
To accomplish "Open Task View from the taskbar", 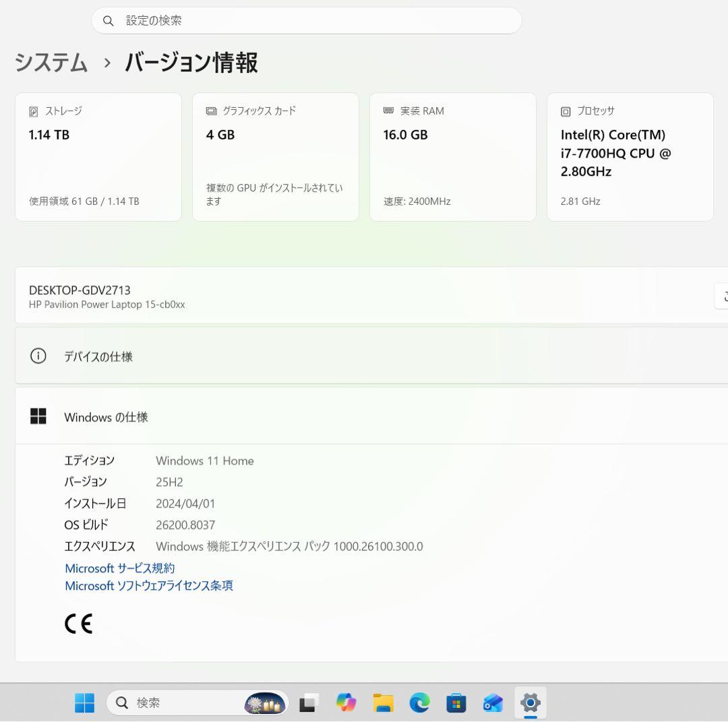I will coord(308,703).
